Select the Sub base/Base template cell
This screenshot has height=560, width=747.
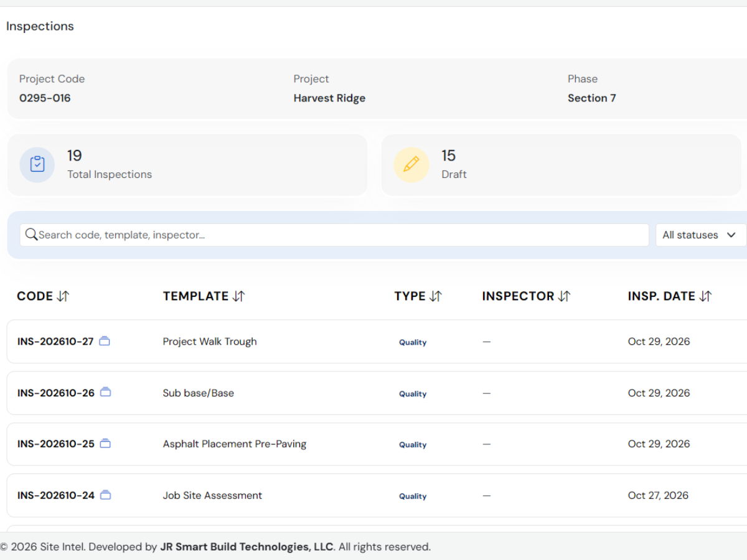coord(199,393)
